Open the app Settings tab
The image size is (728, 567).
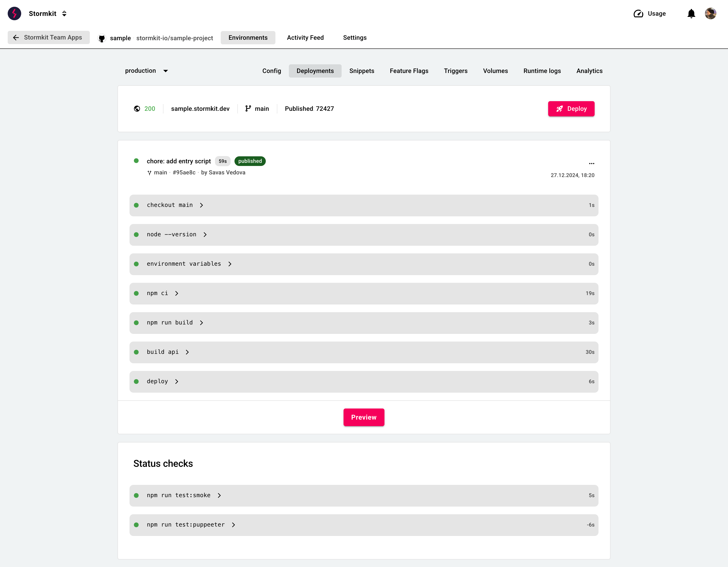click(x=355, y=38)
